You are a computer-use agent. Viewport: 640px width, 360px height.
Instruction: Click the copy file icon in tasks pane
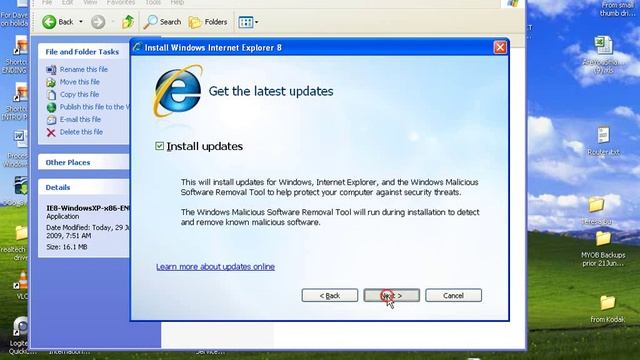(51, 95)
